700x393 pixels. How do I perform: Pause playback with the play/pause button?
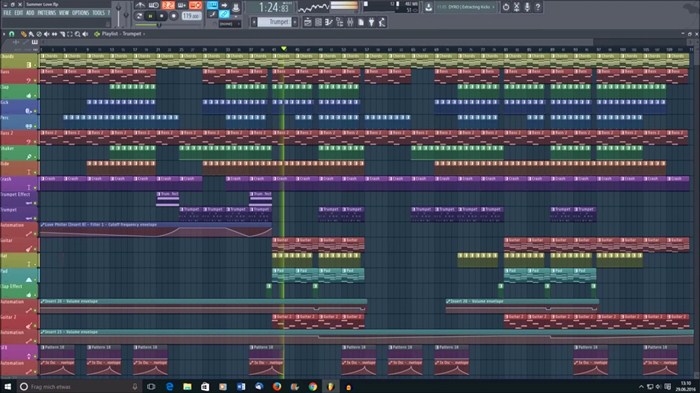click(150, 16)
